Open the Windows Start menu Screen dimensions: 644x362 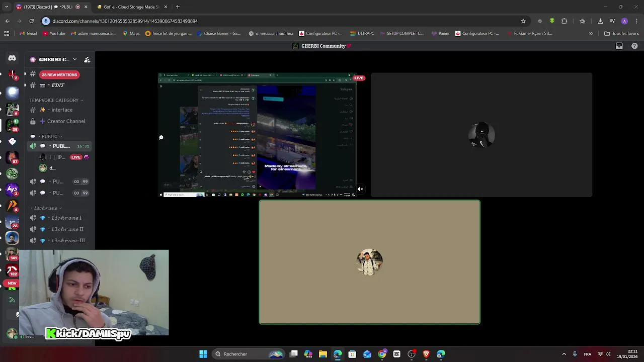coord(203,354)
